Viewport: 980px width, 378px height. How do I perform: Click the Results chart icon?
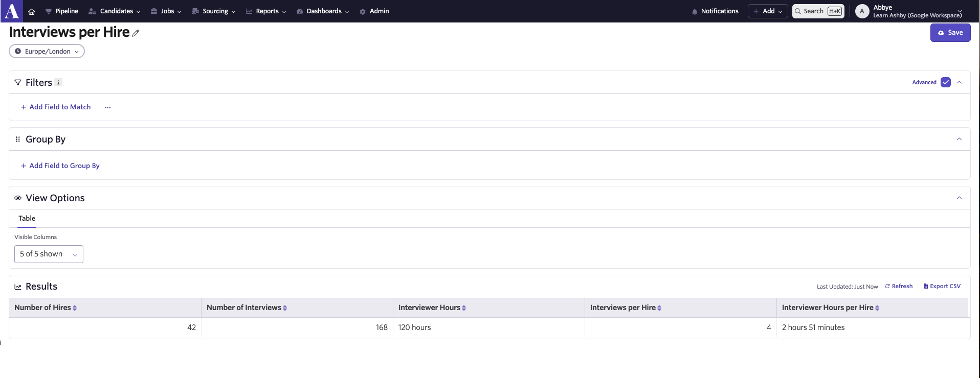point(18,287)
